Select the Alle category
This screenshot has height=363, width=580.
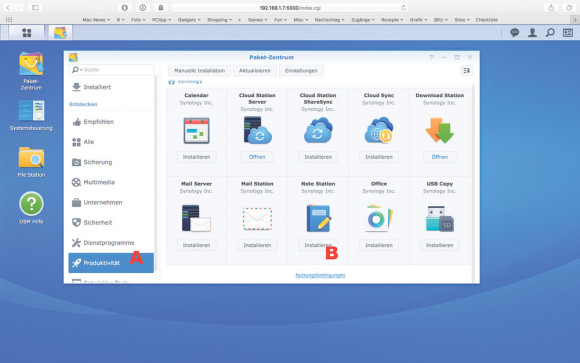(x=111, y=142)
